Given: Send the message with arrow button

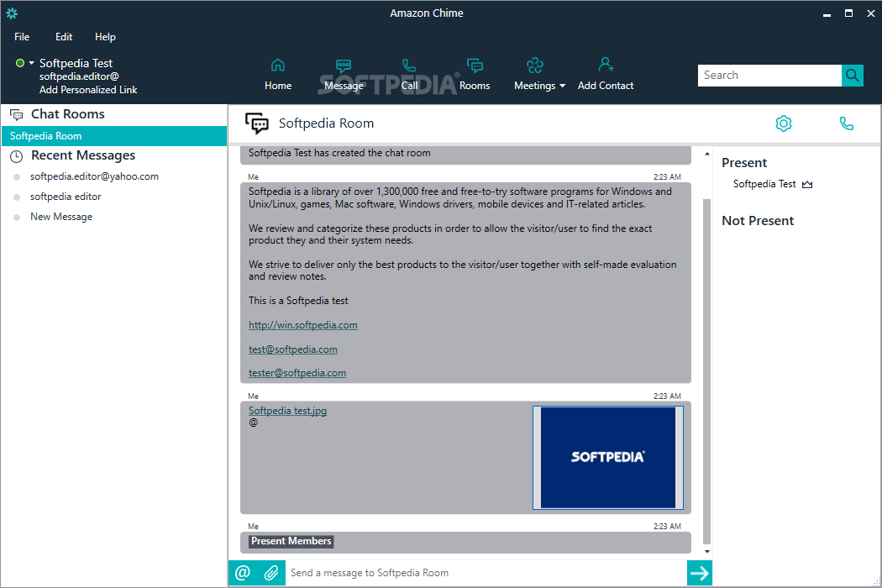Looking at the screenshot, I should (699, 573).
